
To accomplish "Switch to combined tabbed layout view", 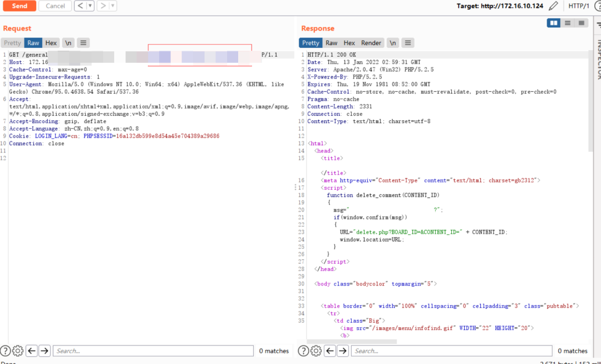I will point(582,23).
